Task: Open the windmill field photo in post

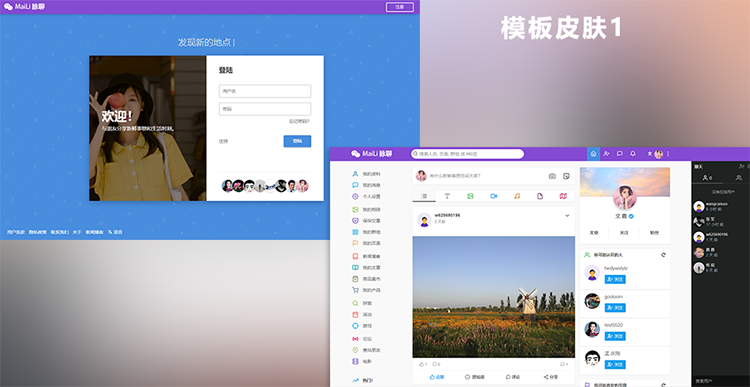Action: 494,297
